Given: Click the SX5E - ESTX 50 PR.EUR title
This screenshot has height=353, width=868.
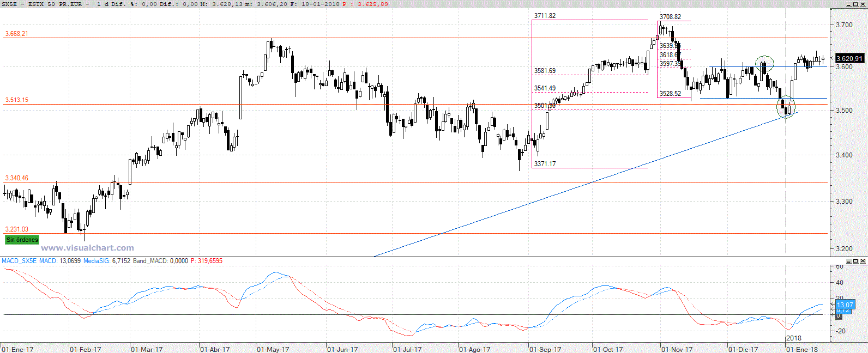Looking at the screenshot, I should pyautogui.click(x=43, y=4).
